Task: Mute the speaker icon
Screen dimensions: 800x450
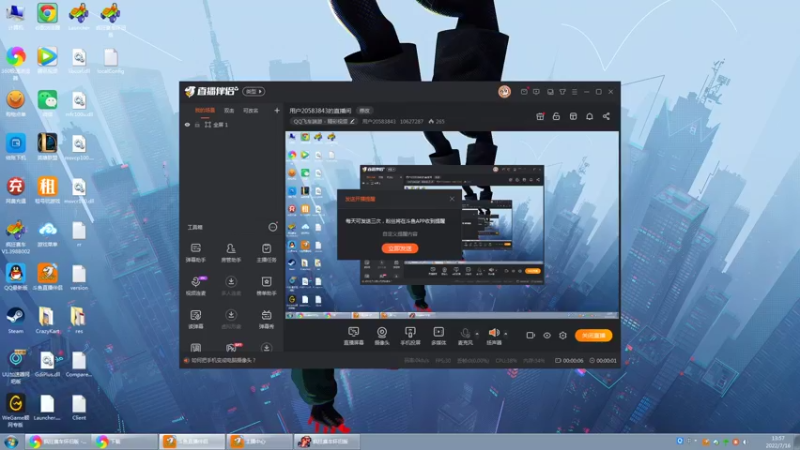Action: click(x=494, y=333)
